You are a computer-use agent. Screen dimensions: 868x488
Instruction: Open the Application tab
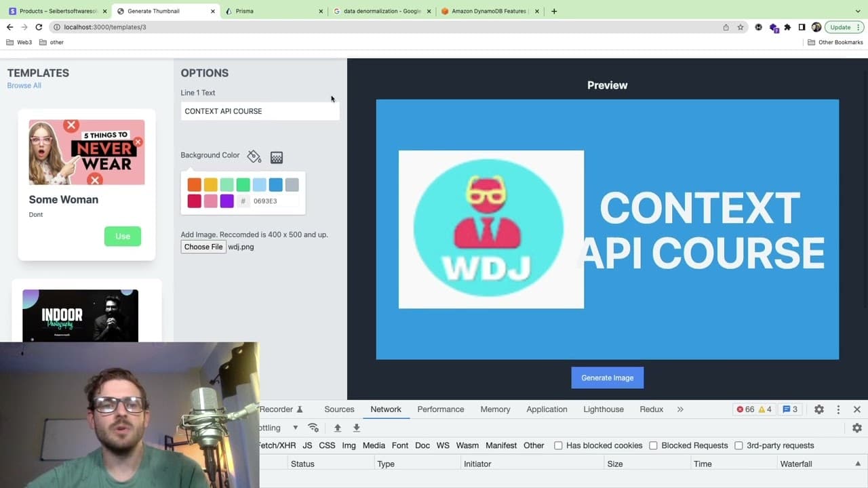point(547,409)
